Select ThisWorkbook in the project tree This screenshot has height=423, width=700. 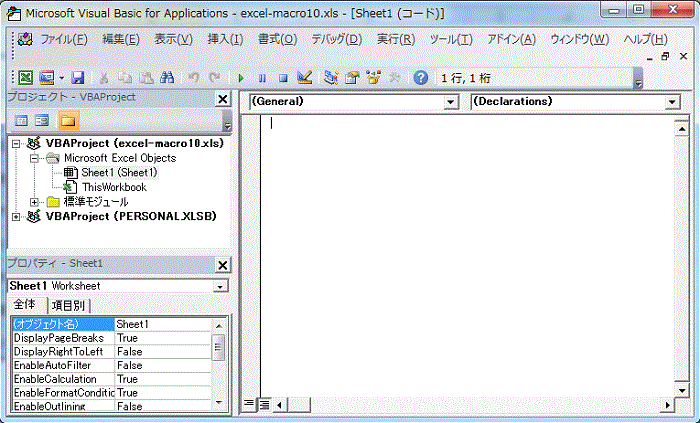pyautogui.click(x=113, y=187)
